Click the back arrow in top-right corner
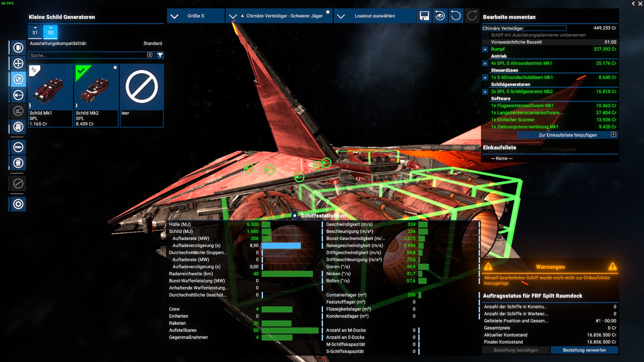644x362 pixels. pyautogui.click(x=633, y=4)
